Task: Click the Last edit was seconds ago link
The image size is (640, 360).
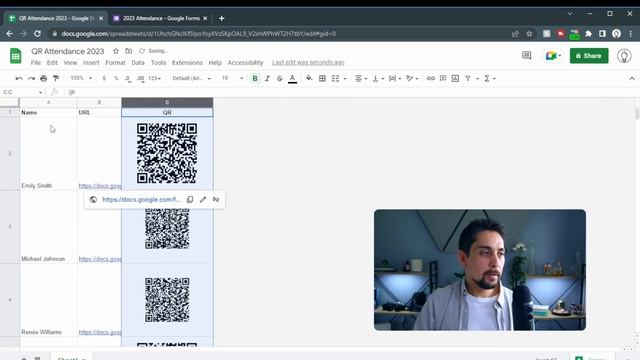Action: coord(308,63)
